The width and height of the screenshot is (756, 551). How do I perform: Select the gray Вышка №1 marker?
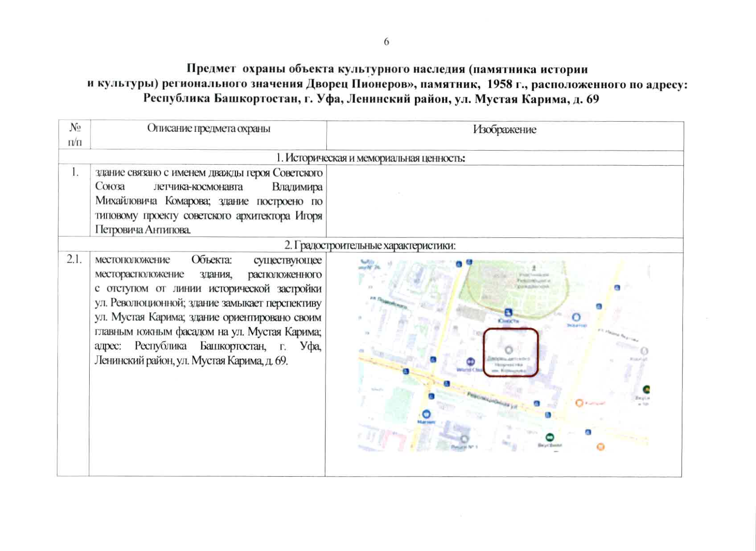pyautogui.click(x=464, y=439)
